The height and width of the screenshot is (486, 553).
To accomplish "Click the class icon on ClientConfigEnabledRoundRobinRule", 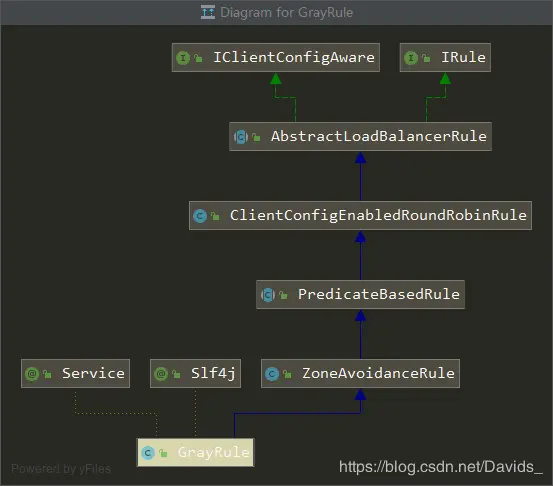I will (x=200, y=216).
